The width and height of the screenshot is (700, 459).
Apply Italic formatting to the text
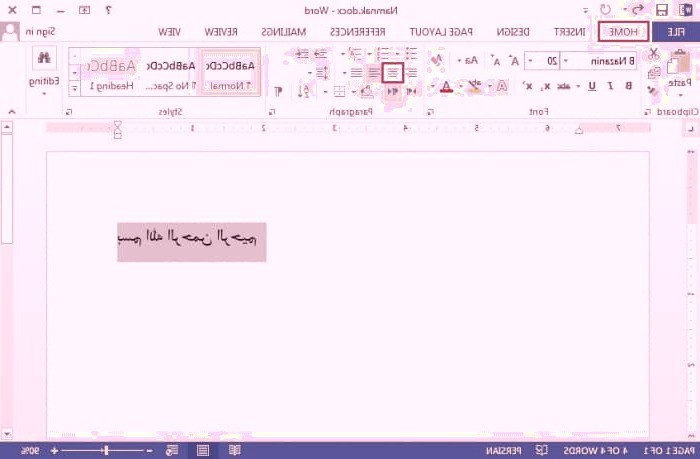pos(610,86)
